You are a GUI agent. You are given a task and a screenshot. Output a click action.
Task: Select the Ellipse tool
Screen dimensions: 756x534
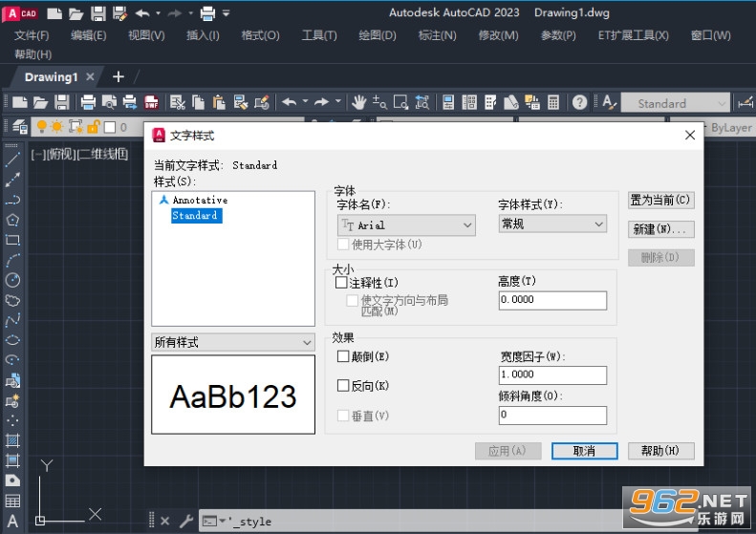[x=12, y=340]
